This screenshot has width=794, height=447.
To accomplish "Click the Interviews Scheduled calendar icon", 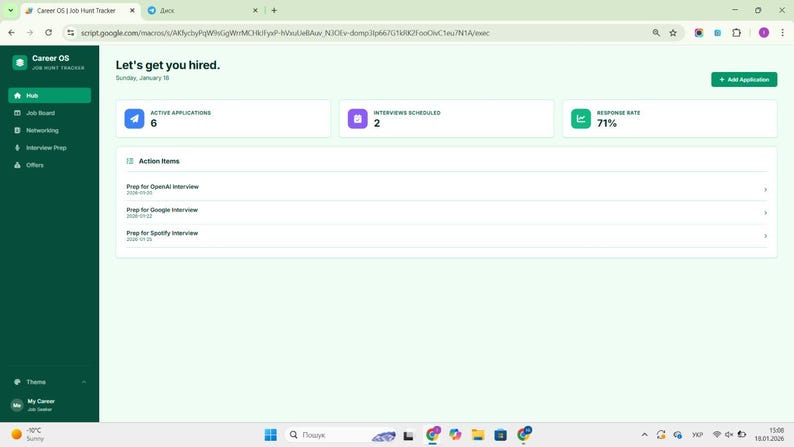I will 358,118.
